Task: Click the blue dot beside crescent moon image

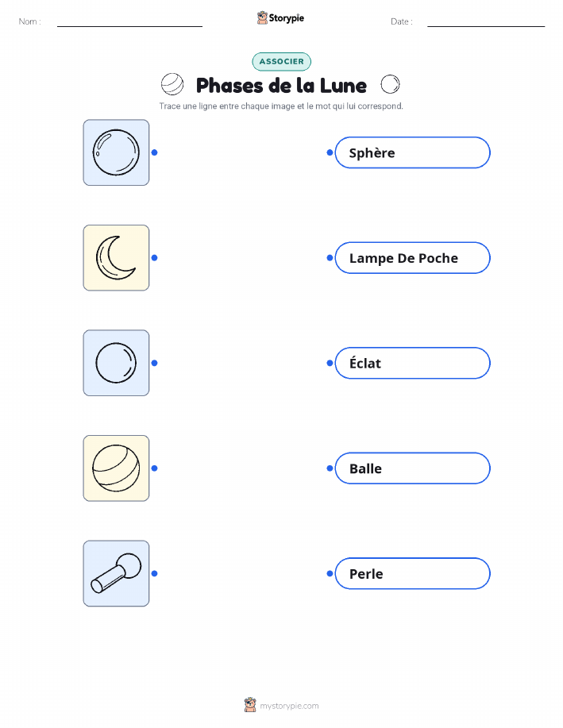Action: tap(155, 258)
